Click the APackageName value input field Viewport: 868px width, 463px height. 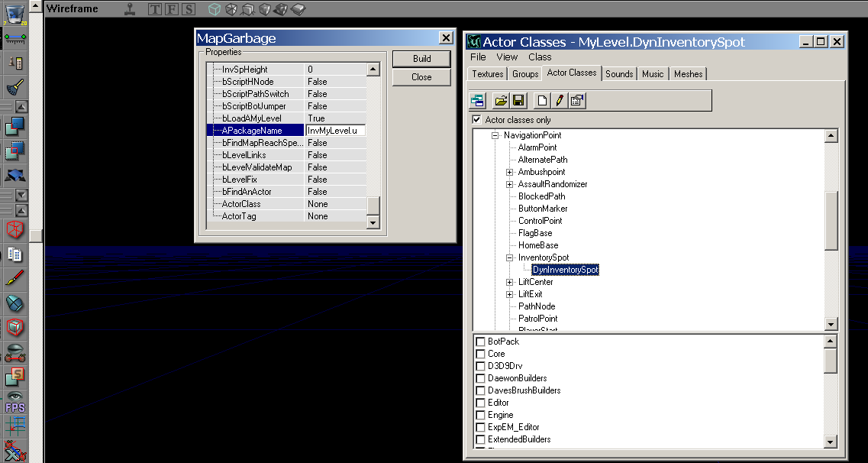pyautogui.click(x=335, y=131)
